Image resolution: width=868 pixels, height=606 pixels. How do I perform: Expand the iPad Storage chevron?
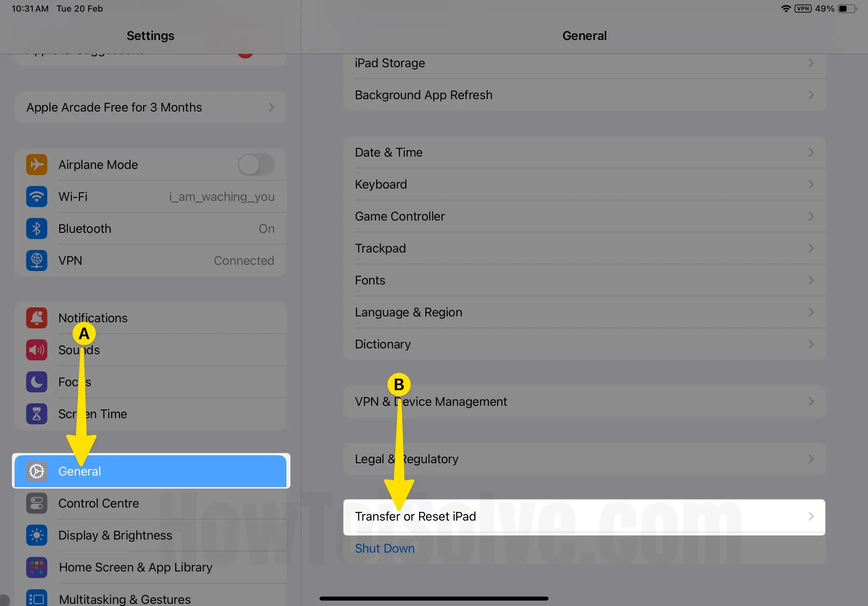tap(811, 63)
